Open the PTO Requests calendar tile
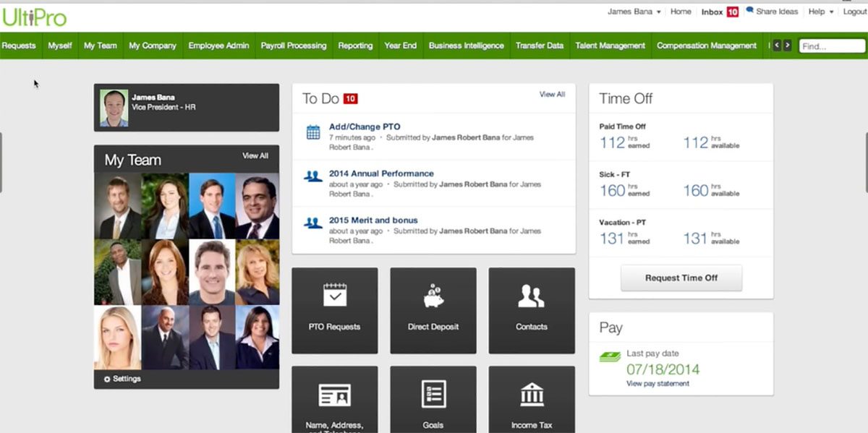 (334, 310)
